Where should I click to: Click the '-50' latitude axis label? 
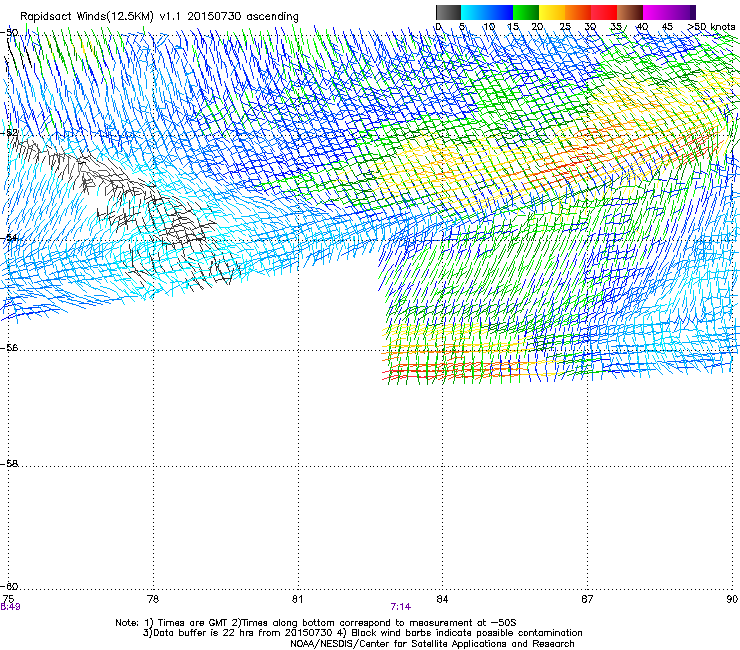9,33
